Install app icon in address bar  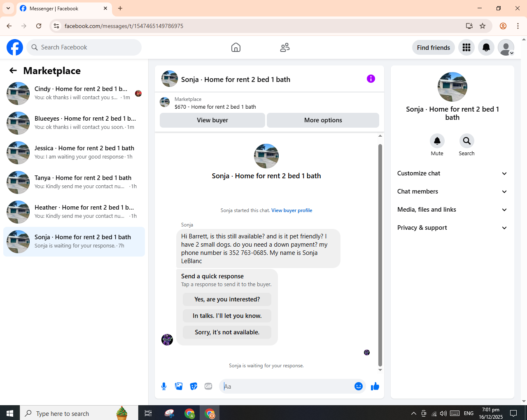[x=469, y=26]
